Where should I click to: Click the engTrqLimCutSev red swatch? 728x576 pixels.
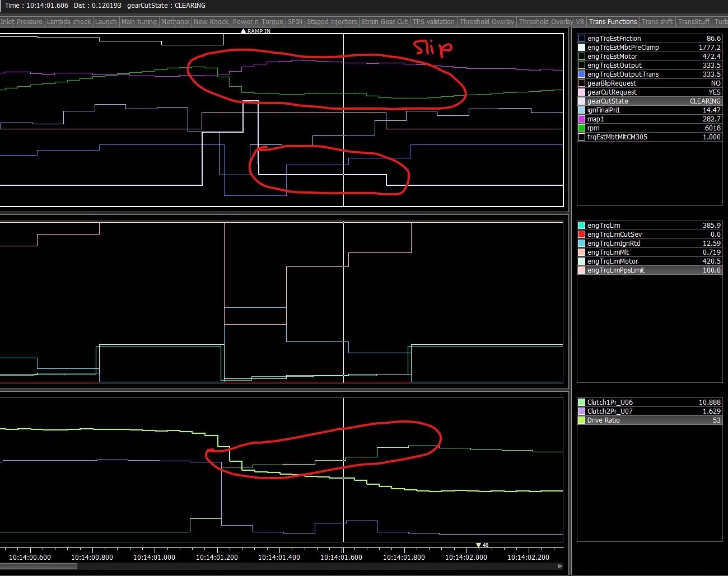point(581,235)
